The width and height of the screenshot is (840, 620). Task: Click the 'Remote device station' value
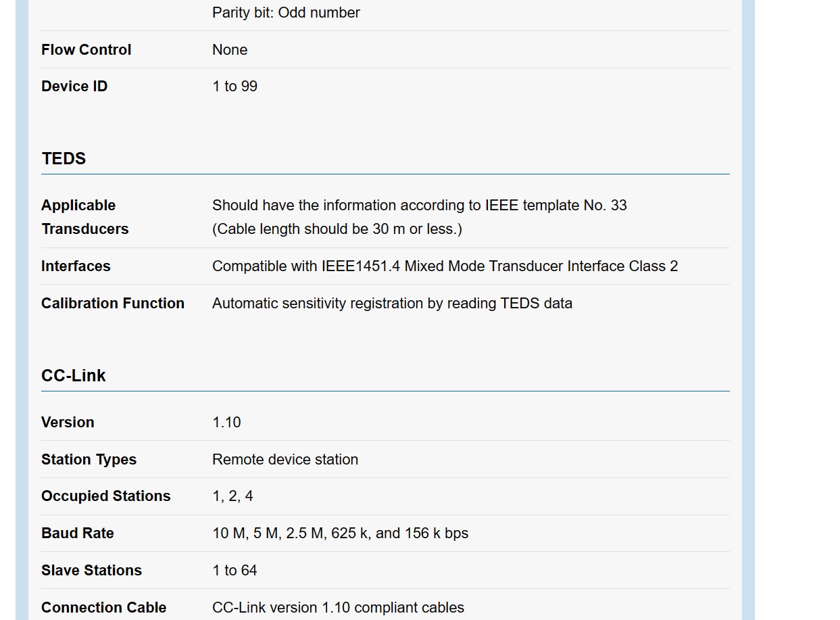(x=285, y=460)
